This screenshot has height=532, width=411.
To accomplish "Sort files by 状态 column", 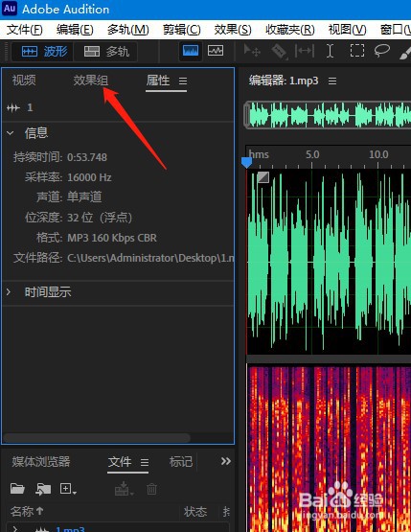I will tap(195, 512).
